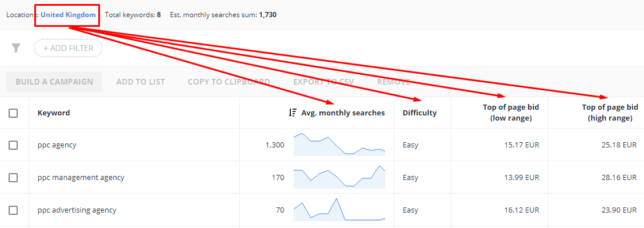Click the + ADD FILTER button

[x=68, y=48]
